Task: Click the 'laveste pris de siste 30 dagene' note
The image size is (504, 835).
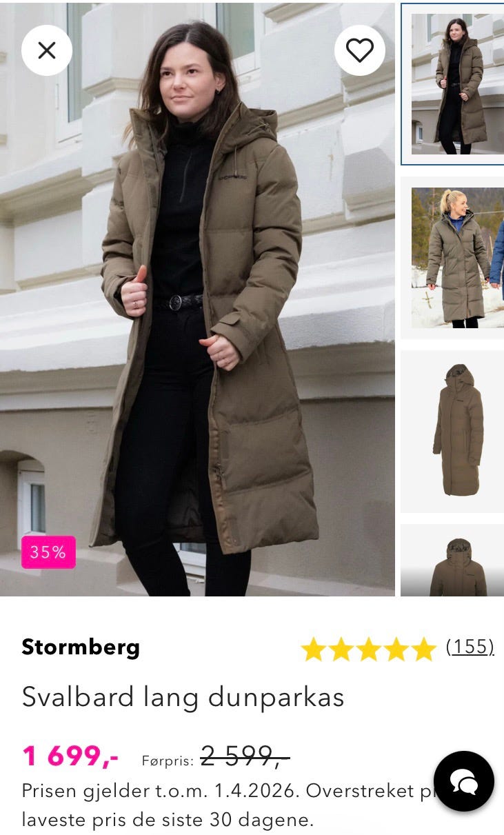Action: 168,820
